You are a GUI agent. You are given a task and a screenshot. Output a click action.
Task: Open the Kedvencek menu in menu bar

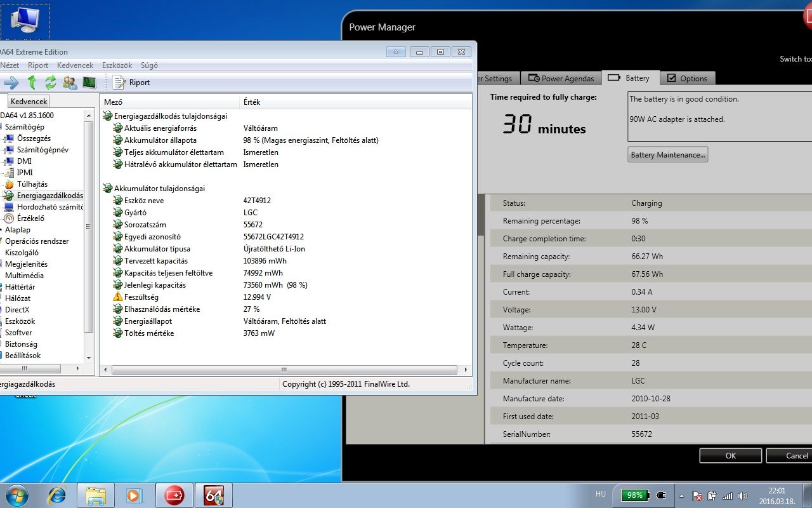click(x=75, y=65)
